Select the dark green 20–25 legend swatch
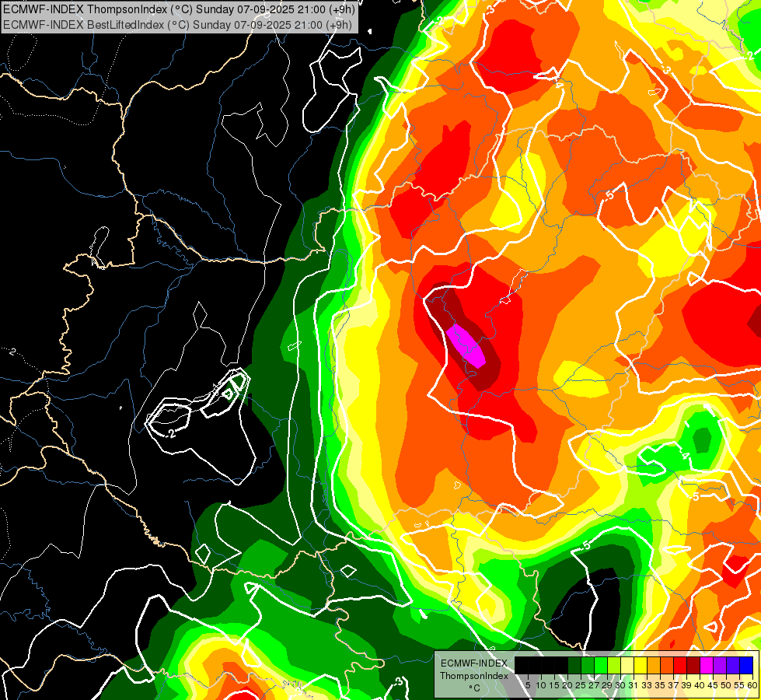The image size is (761, 700). 574,665
